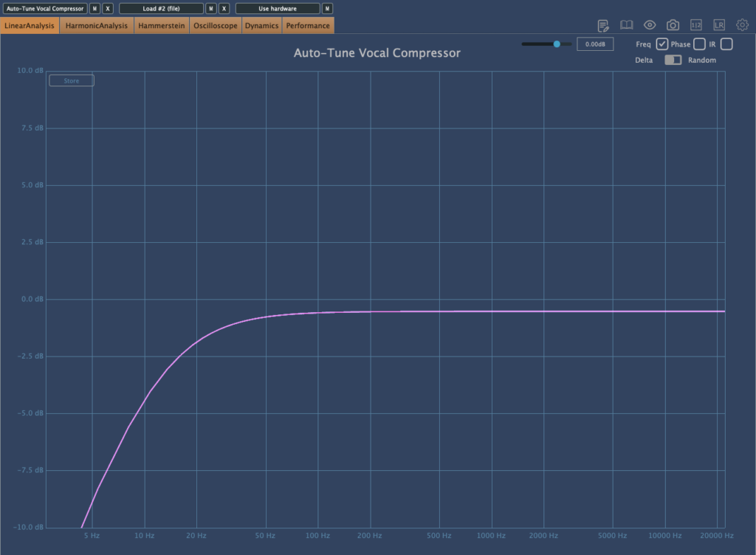Image resolution: width=756 pixels, height=555 pixels.
Task: Click the 200 Hz axis label
Action: tap(369, 536)
